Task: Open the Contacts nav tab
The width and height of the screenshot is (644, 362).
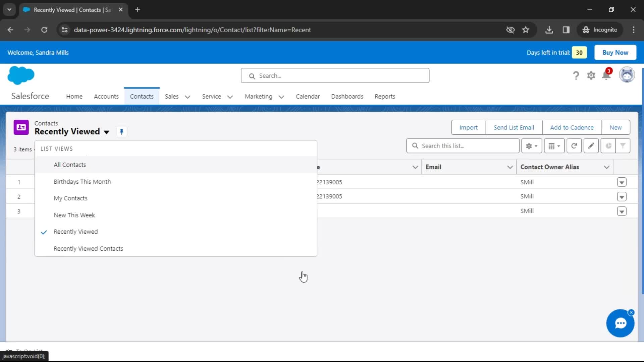Action: (x=142, y=97)
